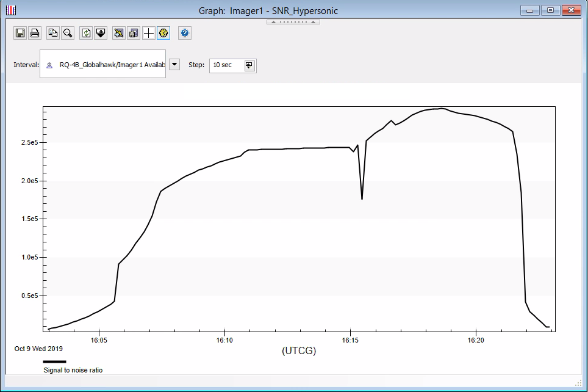Click the Save graph icon
The height and width of the screenshot is (392, 588).
(20, 33)
